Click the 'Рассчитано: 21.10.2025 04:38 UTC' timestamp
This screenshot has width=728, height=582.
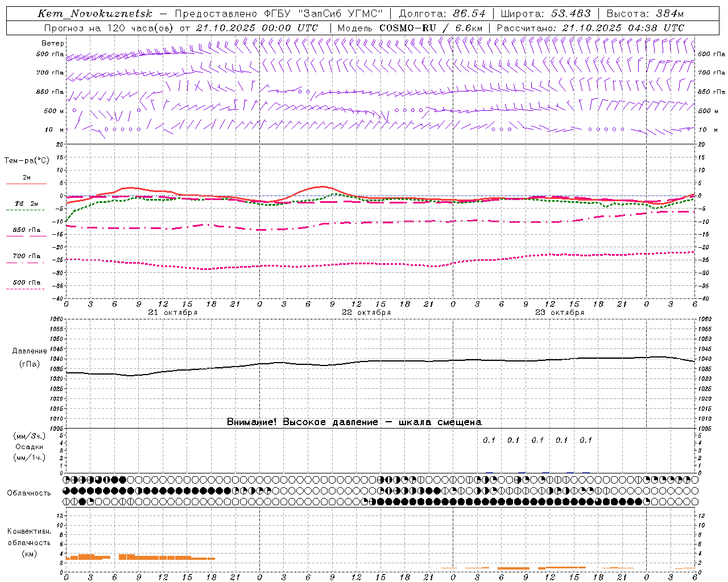(x=590, y=28)
